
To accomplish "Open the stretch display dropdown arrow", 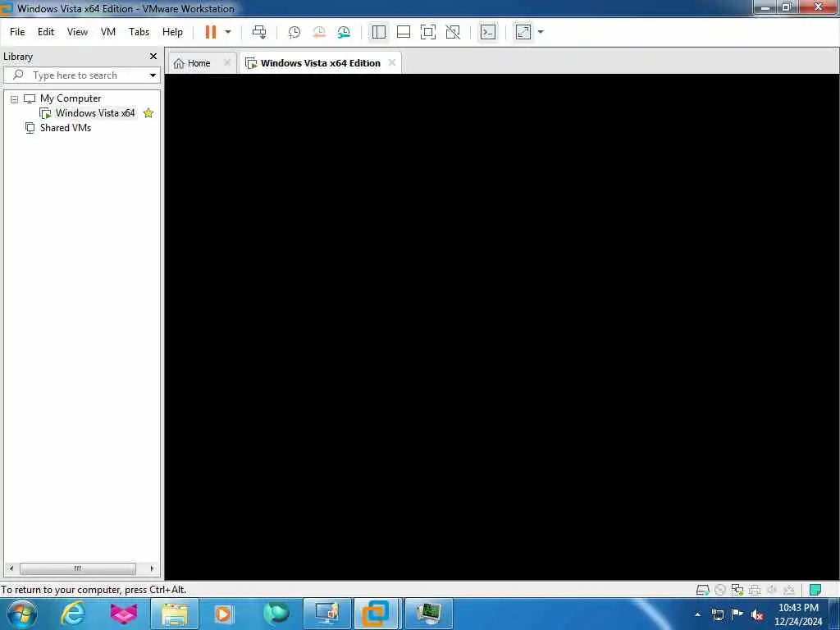I will (541, 32).
